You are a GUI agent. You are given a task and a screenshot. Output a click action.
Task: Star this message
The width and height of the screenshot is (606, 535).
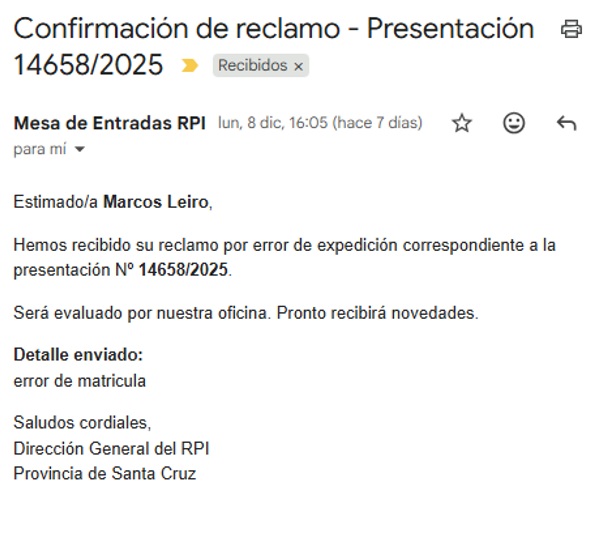pos(462,123)
